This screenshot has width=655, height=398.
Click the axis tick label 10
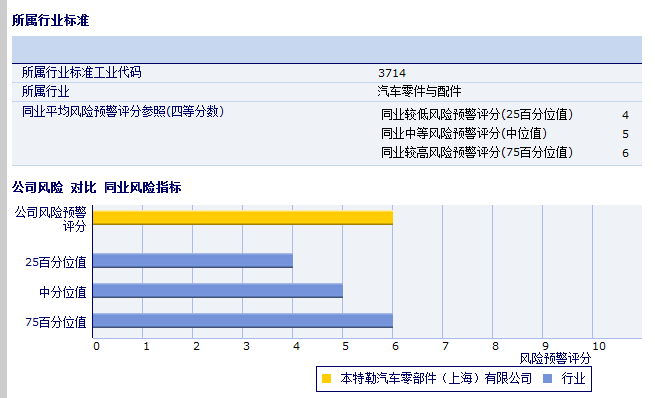[x=599, y=346]
